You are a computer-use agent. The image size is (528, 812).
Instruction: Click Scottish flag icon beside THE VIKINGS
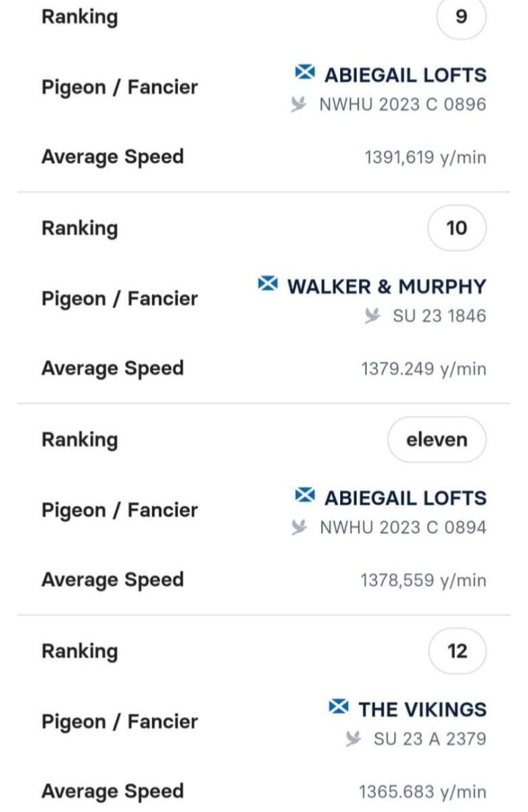(x=339, y=707)
